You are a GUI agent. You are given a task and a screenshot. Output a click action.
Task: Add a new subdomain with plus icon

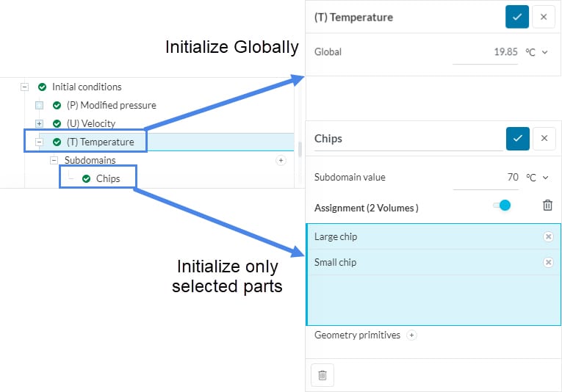pyautogui.click(x=281, y=160)
